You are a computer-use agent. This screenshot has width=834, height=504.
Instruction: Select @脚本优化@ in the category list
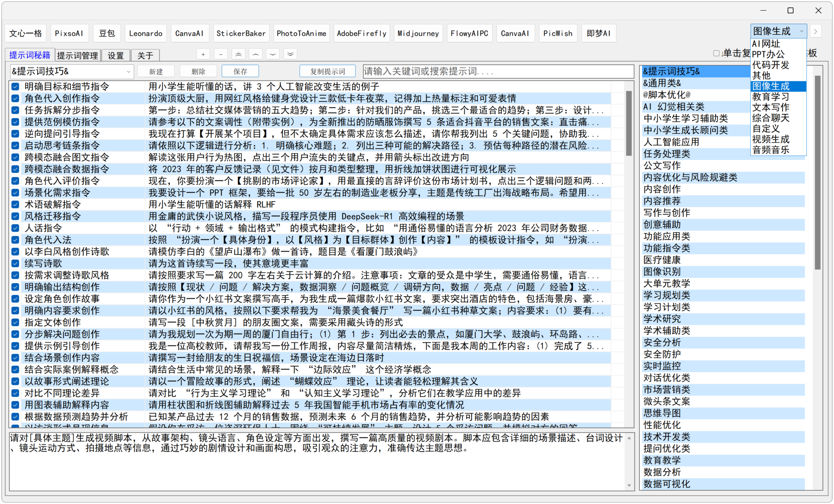point(696,95)
